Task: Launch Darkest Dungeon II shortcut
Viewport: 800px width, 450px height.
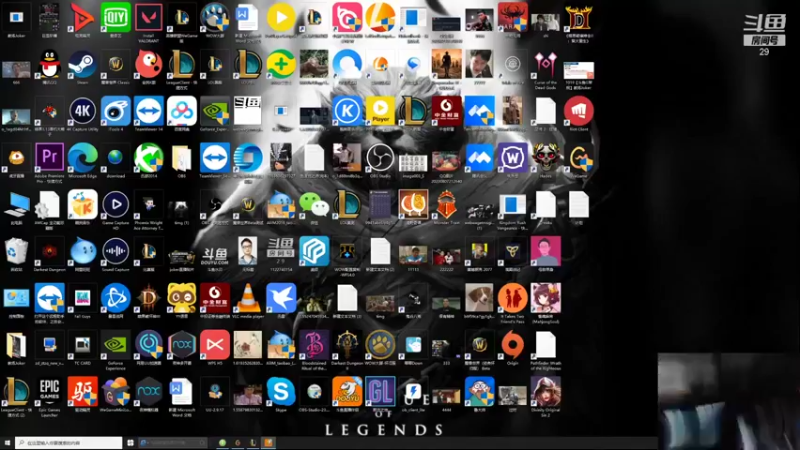Action: click(x=347, y=345)
